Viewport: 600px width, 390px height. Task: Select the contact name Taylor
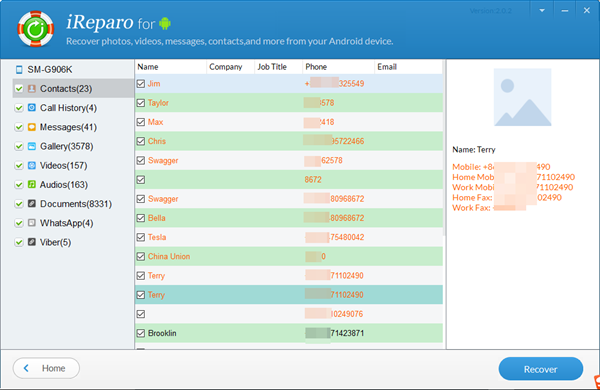158,103
